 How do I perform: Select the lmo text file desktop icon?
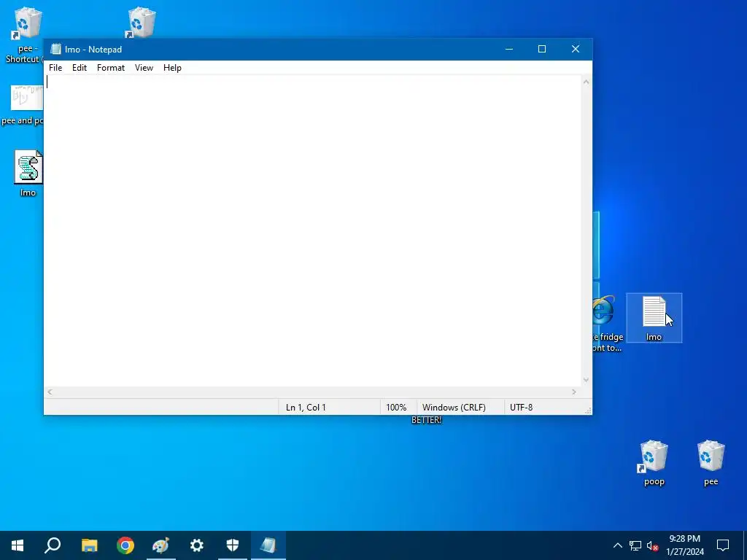coord(654,318)
